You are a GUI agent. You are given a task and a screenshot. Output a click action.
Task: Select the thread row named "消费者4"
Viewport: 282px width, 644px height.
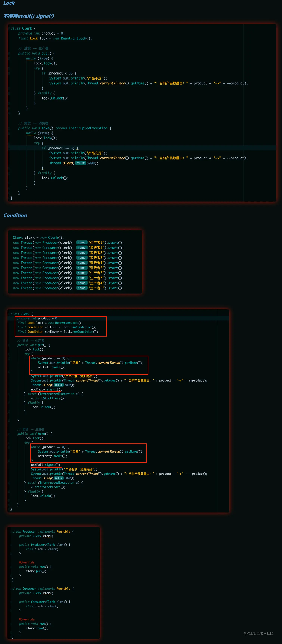68,263
